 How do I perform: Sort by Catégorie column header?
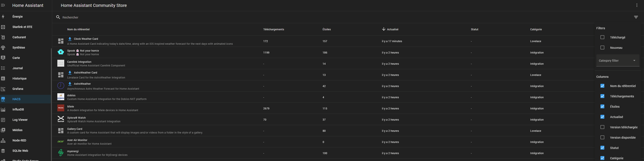(536, 29)
